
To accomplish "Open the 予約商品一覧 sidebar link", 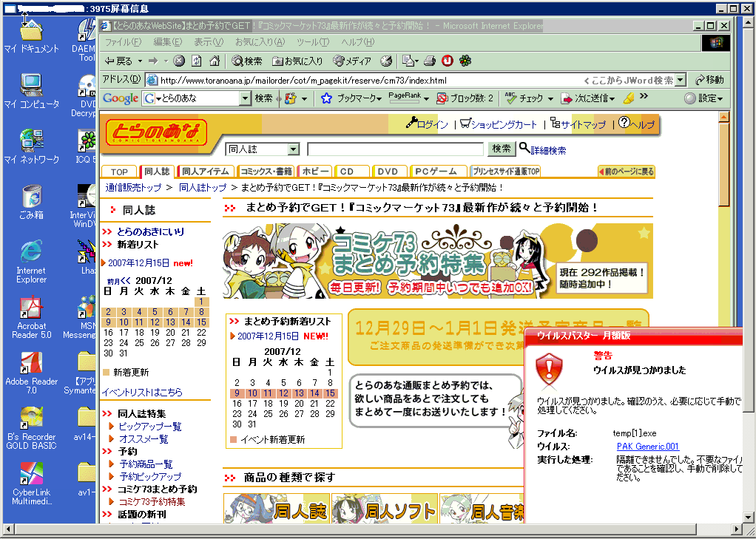I will tap(146, 464).
